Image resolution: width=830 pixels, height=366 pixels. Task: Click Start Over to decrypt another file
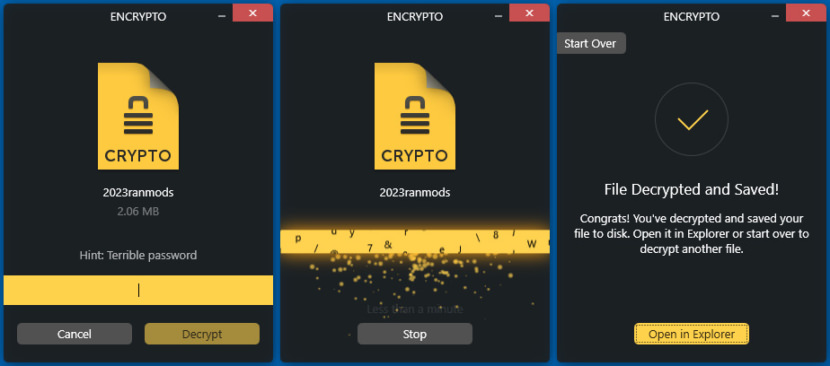tap(591, 43)
